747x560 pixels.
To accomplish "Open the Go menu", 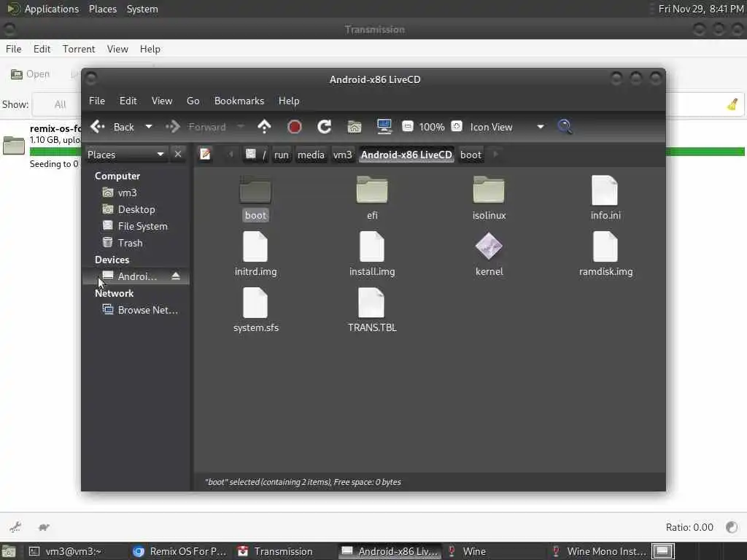I will [x=193, y=101].
